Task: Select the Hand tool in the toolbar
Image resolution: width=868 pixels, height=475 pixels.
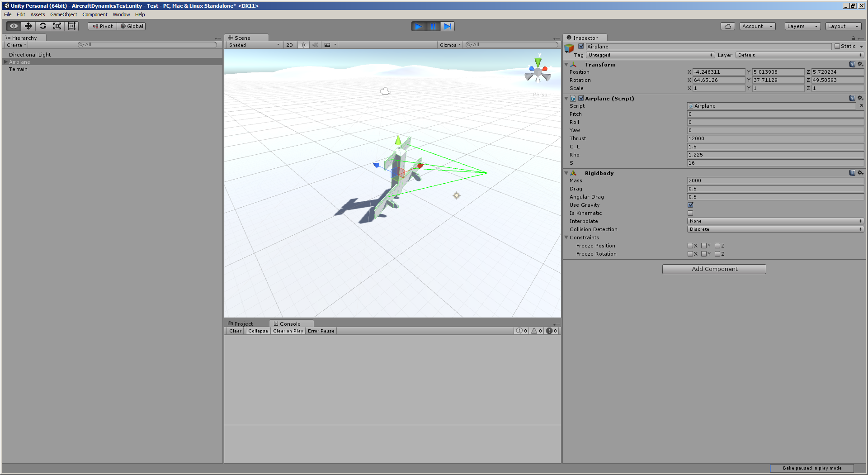Action: click(13, 26)
